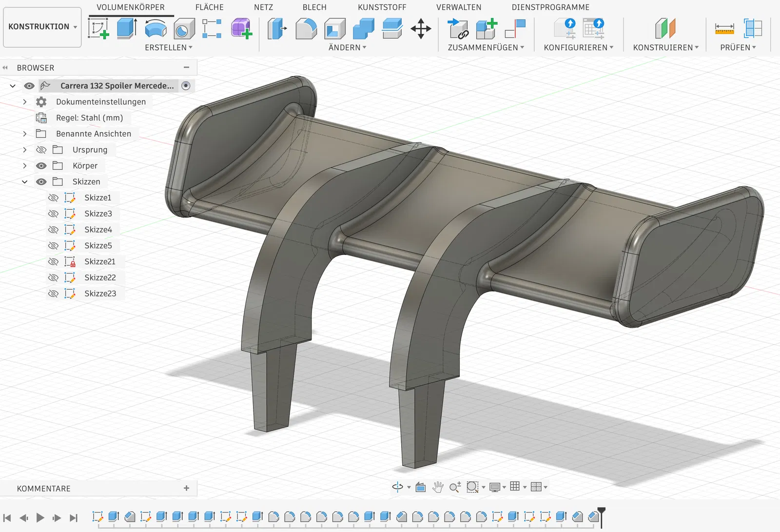This screenshot has width=780, height=532.
Task: Select the Revolve tool icon
Action: pyautogui.click(x=156, y=28)
